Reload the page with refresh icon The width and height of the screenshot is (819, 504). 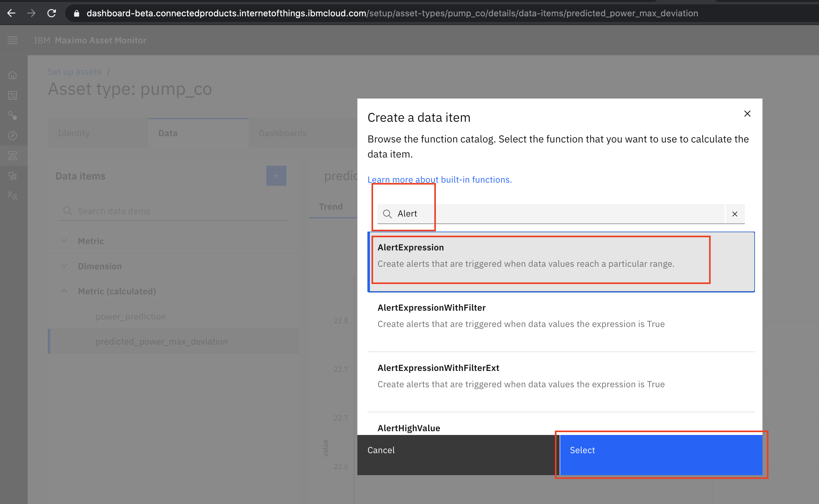point(52,13)
